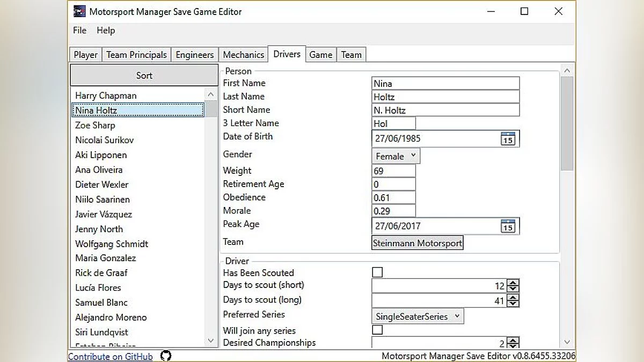The height and width of the screenshot is (362, 644).
Task: Decrease Days to scout (long) value
Action: [x=513, y=304]
